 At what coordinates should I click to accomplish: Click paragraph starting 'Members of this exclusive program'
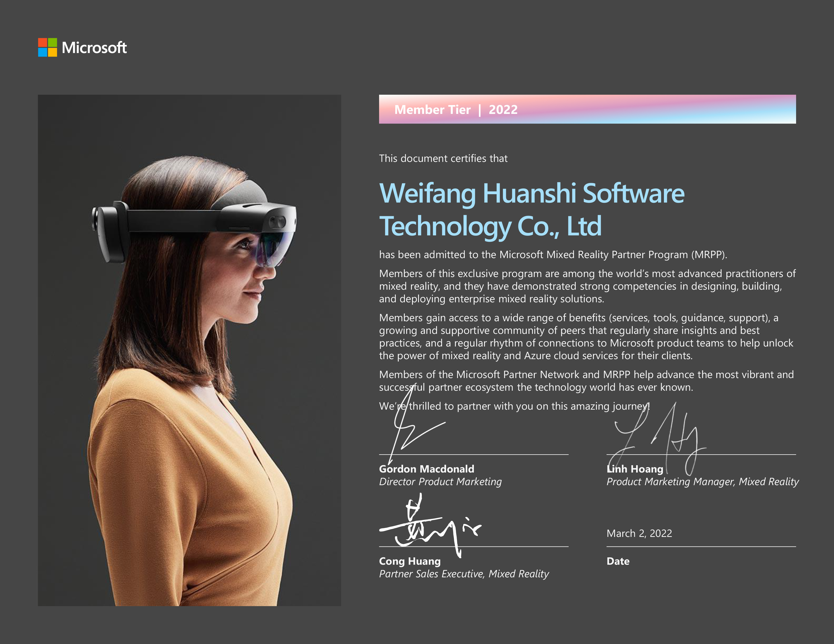(x=587, y=286)
